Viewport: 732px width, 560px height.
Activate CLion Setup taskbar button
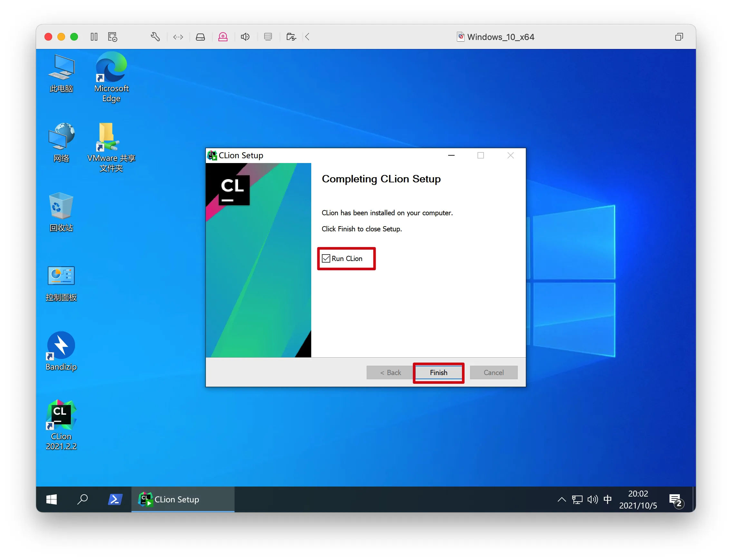coord(183,499)
